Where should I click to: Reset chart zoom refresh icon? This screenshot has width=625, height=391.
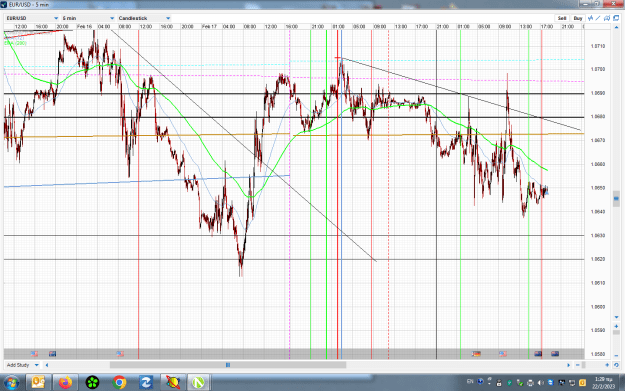pyautogui.click(x=616, y=365)
